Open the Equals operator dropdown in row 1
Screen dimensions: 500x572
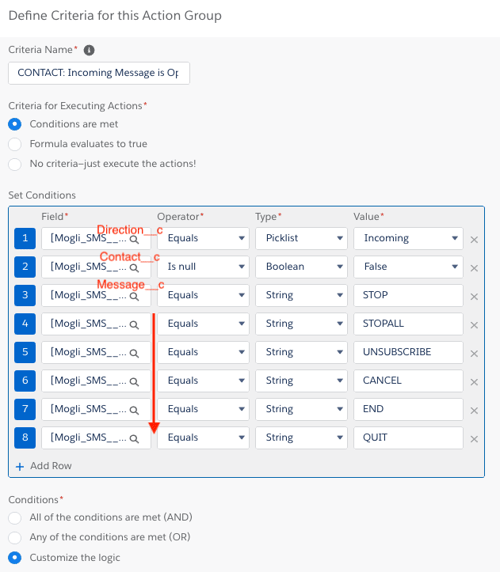(203, 238)
